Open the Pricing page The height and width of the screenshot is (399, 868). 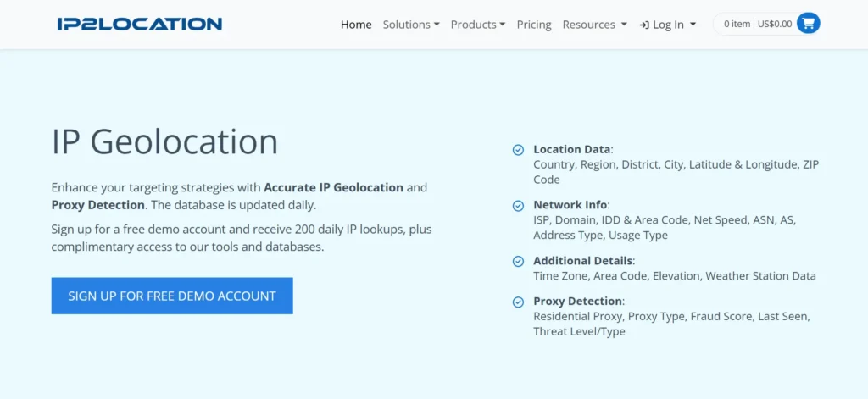tap(534, 25)
